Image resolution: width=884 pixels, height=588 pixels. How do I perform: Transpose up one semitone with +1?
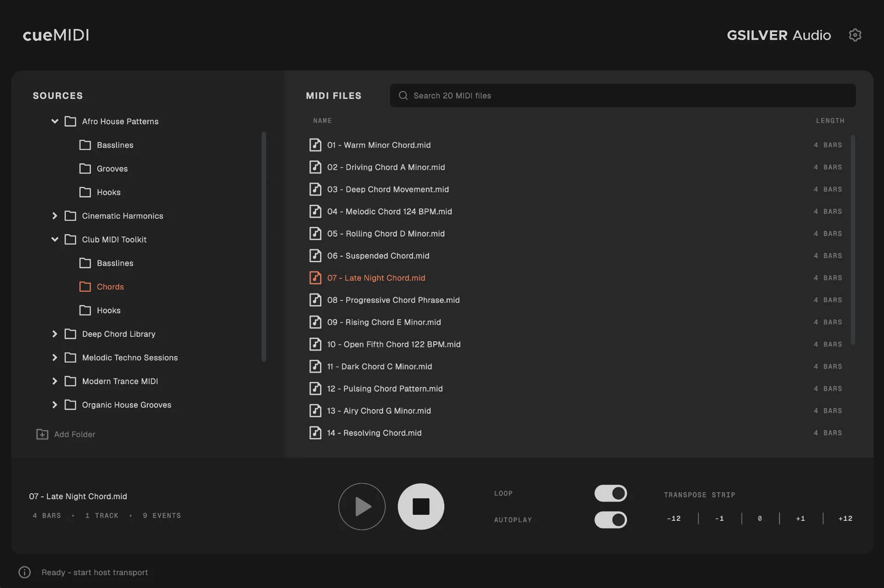pyautogui.click(x=801, y=519)
